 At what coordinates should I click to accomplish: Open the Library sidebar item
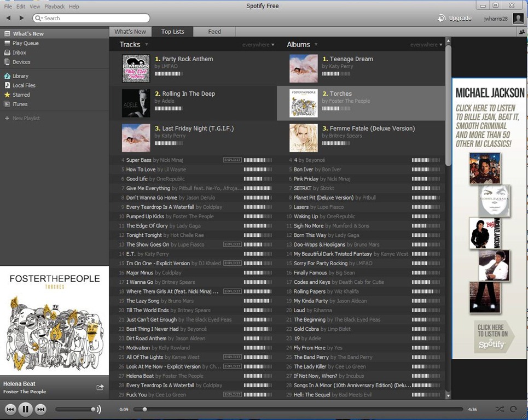pyautogui.click(x=55, y=76)
